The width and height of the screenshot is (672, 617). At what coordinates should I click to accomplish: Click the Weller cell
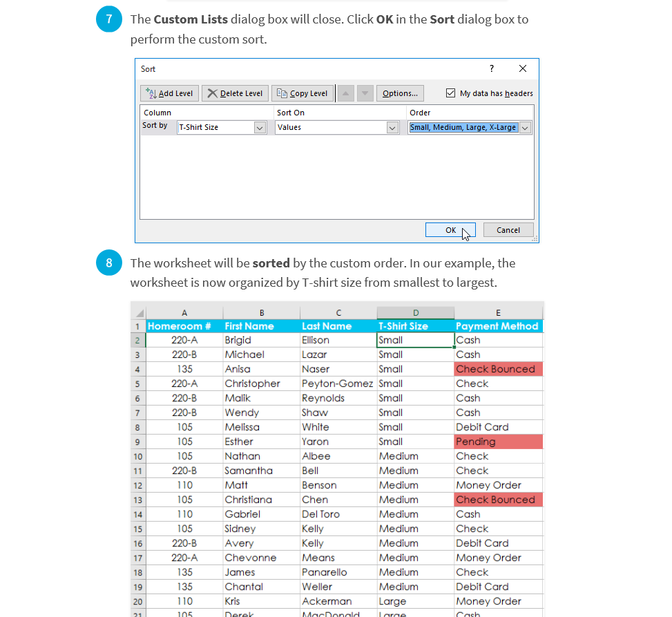pyautogui.click(x=338, y=587)
